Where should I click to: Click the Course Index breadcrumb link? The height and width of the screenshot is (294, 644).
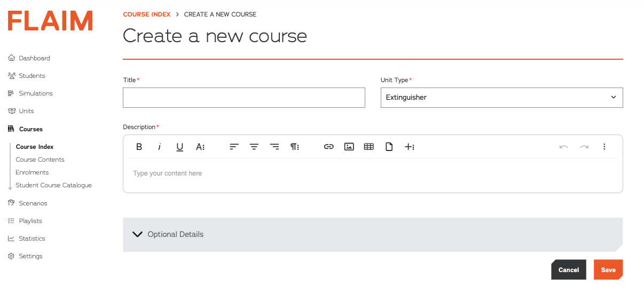[x=147, y=14]
